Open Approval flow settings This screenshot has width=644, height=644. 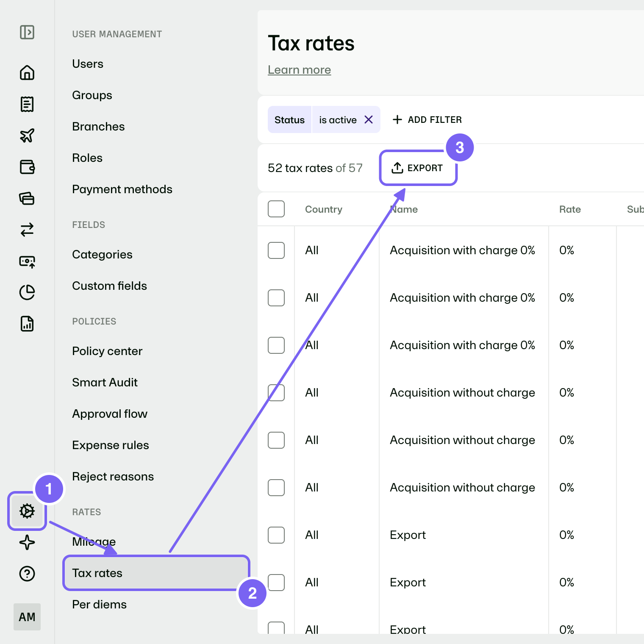(110, 414)
